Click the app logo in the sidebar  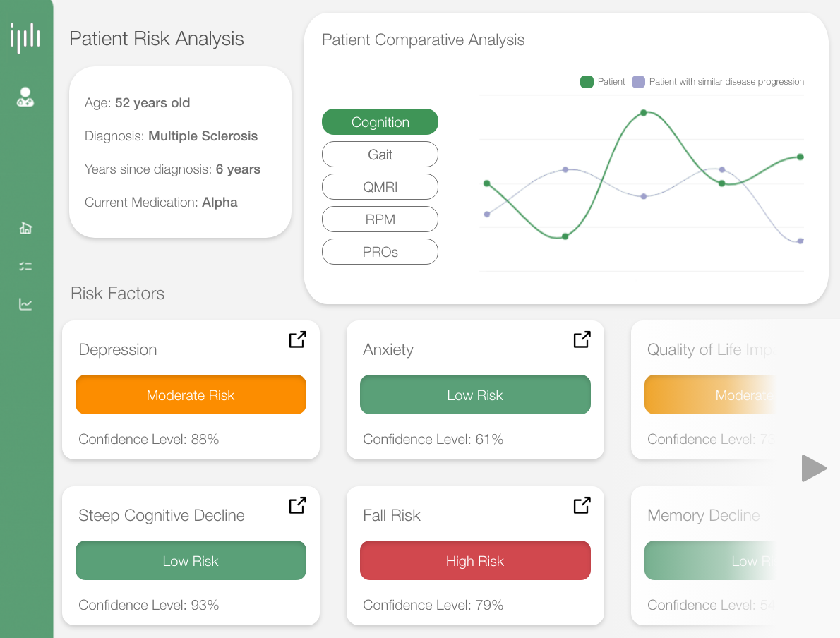(x=25, y=37)
